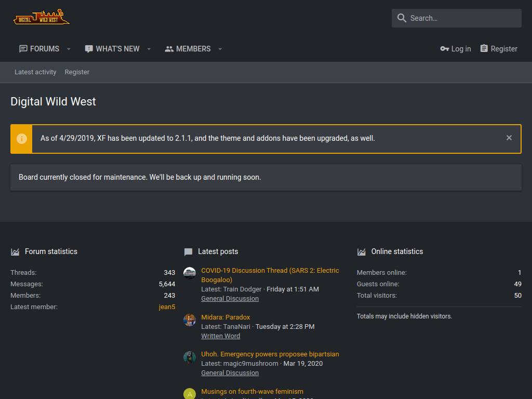Expand the Members dropdown arrow

[x=220, y=49]
